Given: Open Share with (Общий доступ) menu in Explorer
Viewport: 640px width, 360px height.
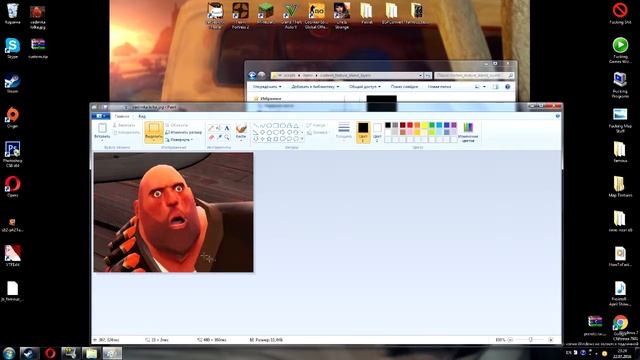Looking at the screenshot, I should click(x=364, y=87).
